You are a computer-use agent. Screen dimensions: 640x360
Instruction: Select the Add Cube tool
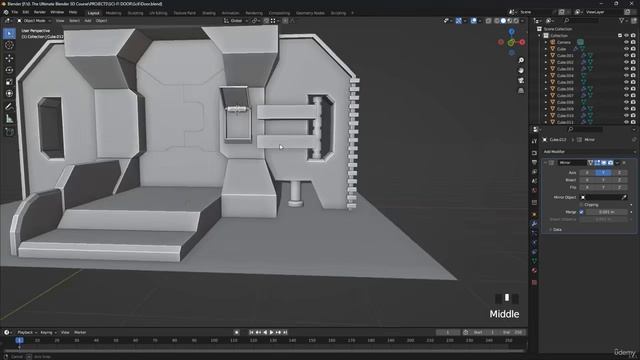click(x=9, y=132)
